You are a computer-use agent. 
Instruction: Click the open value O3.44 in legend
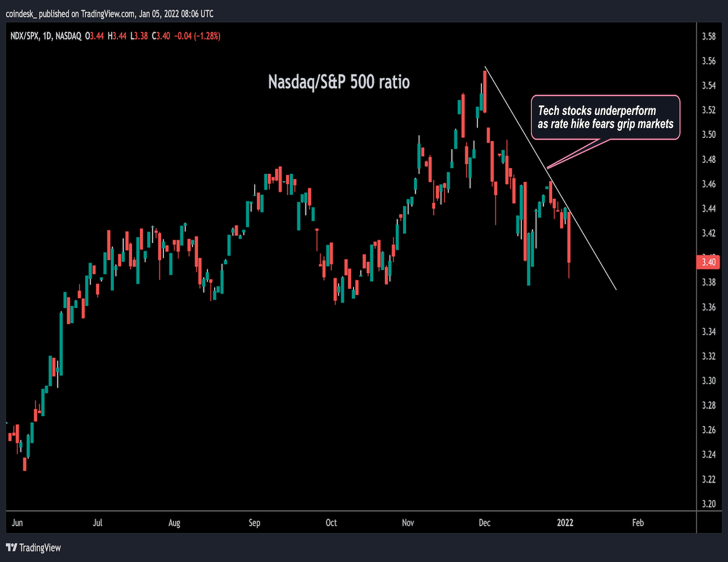[x=95, y=36]
